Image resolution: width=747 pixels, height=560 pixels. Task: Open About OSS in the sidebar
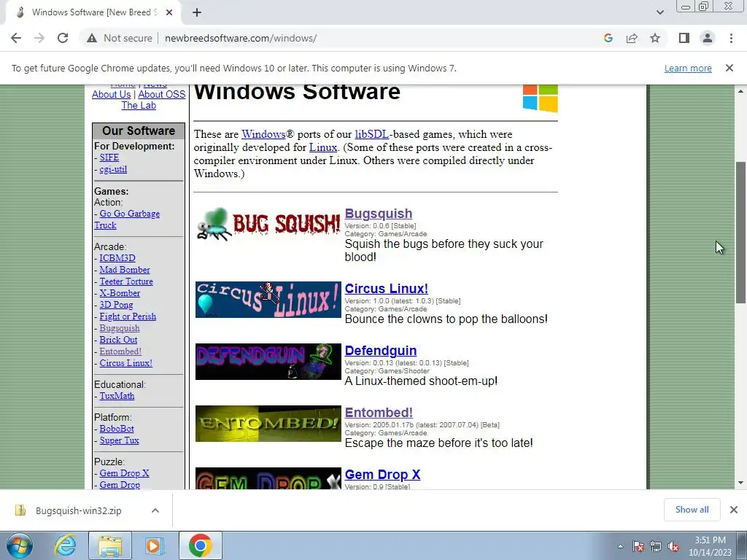pyautogui.click(x=161, y=94)
